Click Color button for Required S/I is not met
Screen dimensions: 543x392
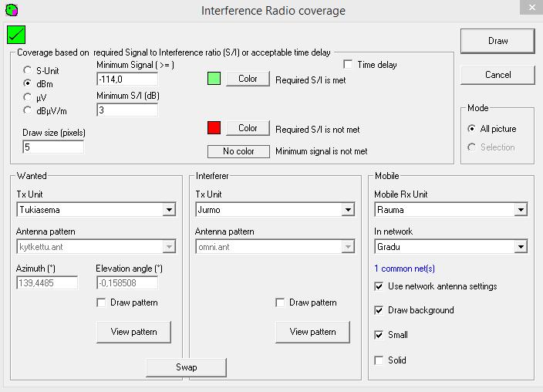pyautogui.click(x=248, y=128)
